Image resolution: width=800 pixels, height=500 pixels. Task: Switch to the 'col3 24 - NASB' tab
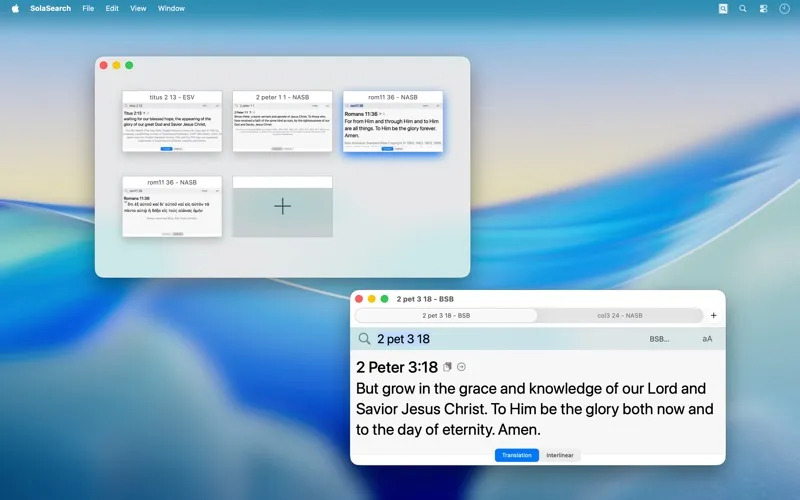(x=620, y=315)
